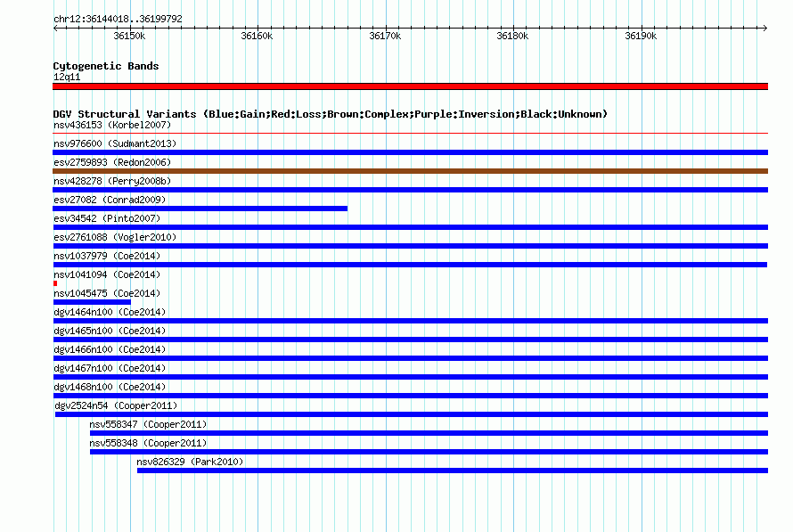Select variant dgv1467n100 (Coe2014) label
The image size is (793, 532).
(x=110, y=368)
